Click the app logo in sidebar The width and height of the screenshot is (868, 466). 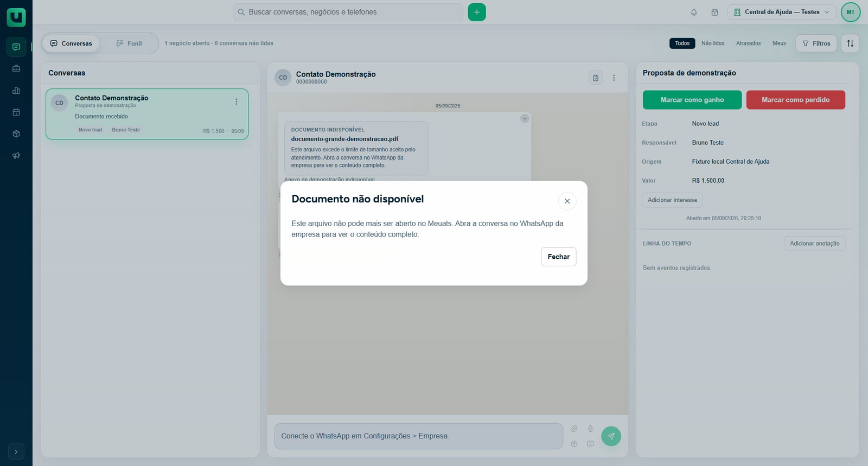click(16, 17)
